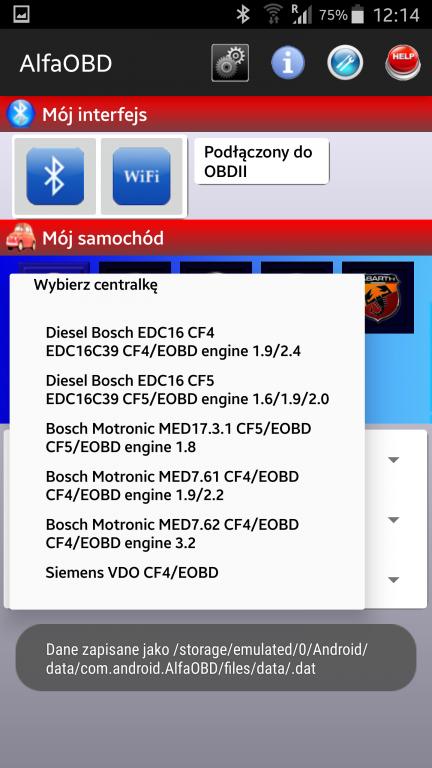Tap the Bluetooth icon beside Mój interfejs

(x=21, y=114)
